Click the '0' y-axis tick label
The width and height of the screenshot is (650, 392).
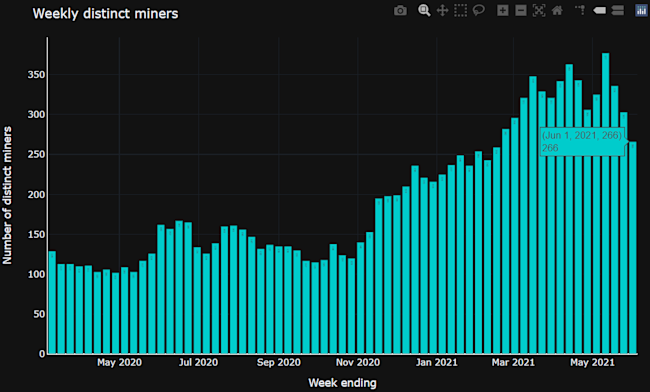pos(42,354)
